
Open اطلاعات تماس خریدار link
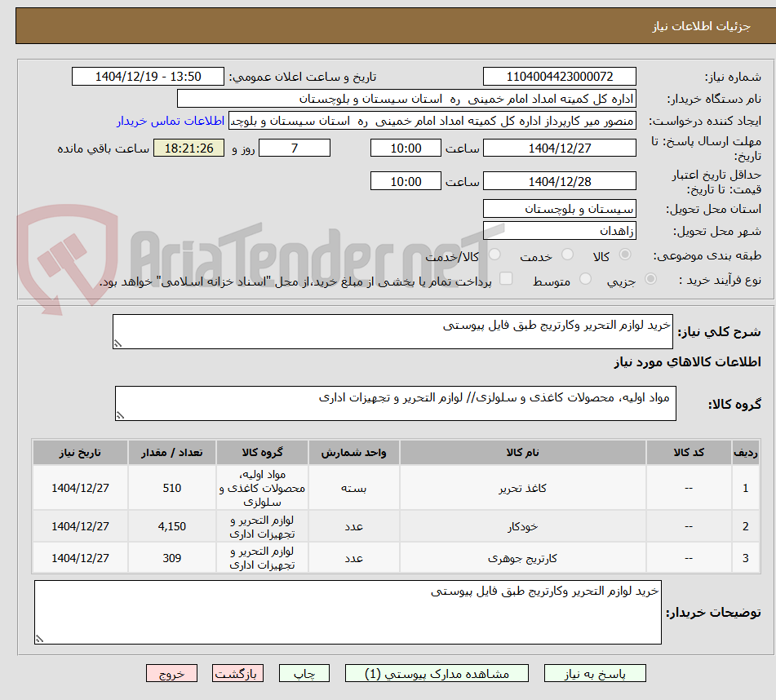point(171,121)
